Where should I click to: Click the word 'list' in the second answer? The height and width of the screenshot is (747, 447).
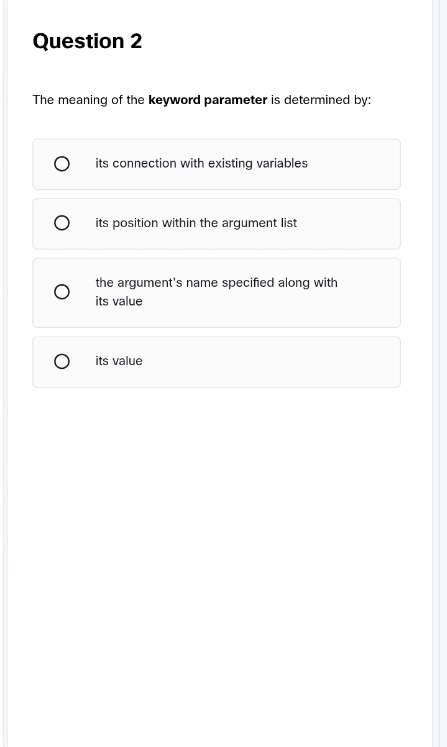tap(289, 223)
